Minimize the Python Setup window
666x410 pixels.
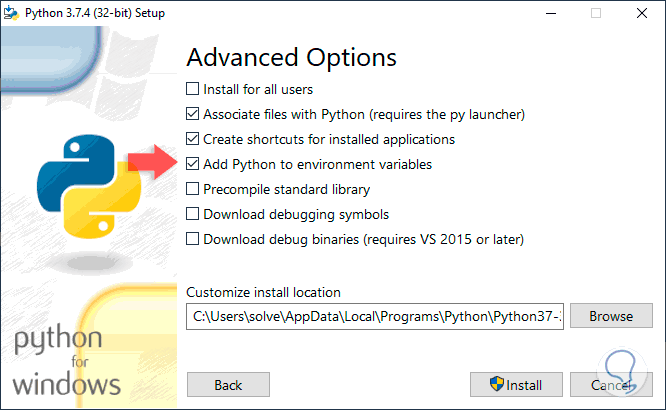tap(550, 13)
